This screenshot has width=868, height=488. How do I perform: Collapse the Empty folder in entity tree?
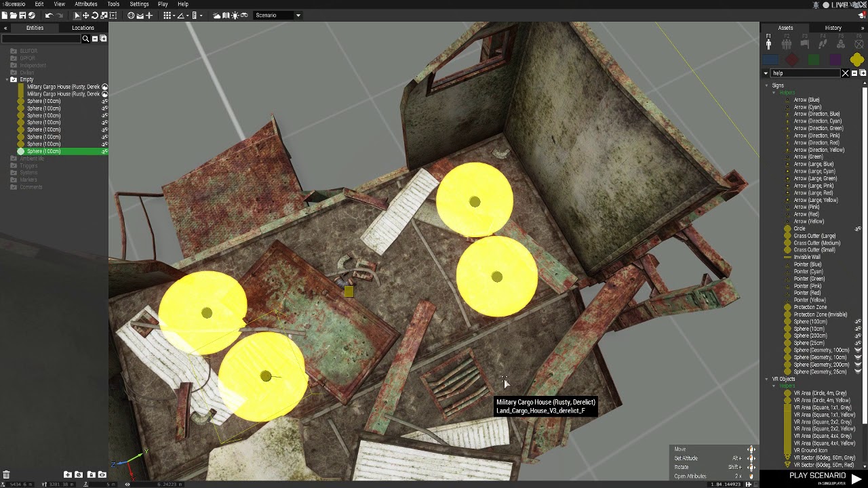pos(7,79)
